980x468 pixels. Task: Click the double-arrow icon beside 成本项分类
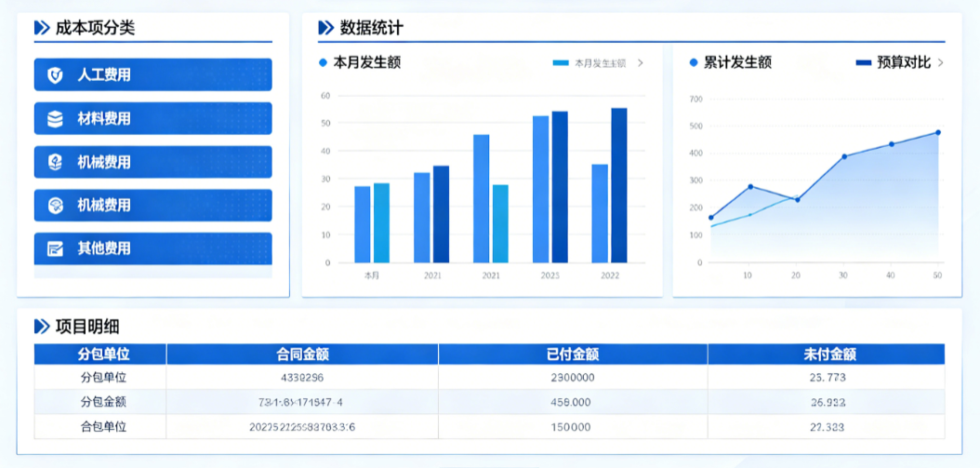(x=42, y=28)
